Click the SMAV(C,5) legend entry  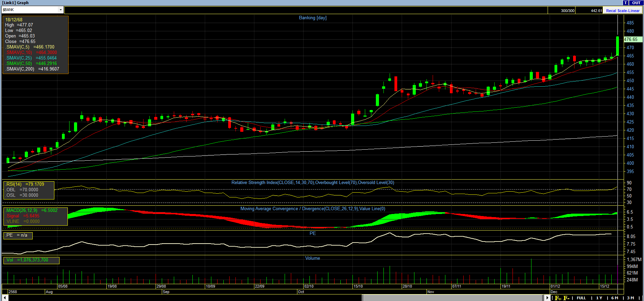coord(30,47)
